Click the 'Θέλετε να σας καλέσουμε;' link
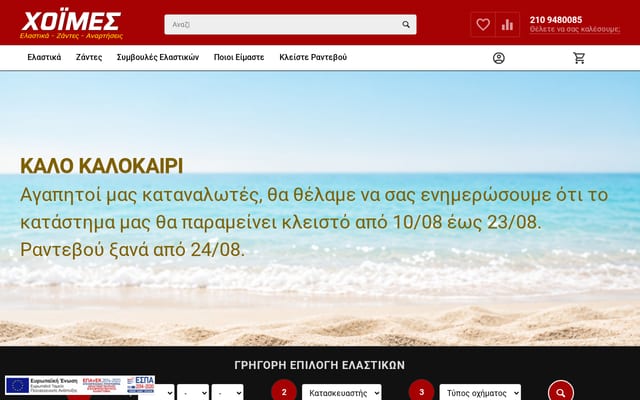Image resolution: width=640 pixels, height=400 pixels. (x=575, y=29)
